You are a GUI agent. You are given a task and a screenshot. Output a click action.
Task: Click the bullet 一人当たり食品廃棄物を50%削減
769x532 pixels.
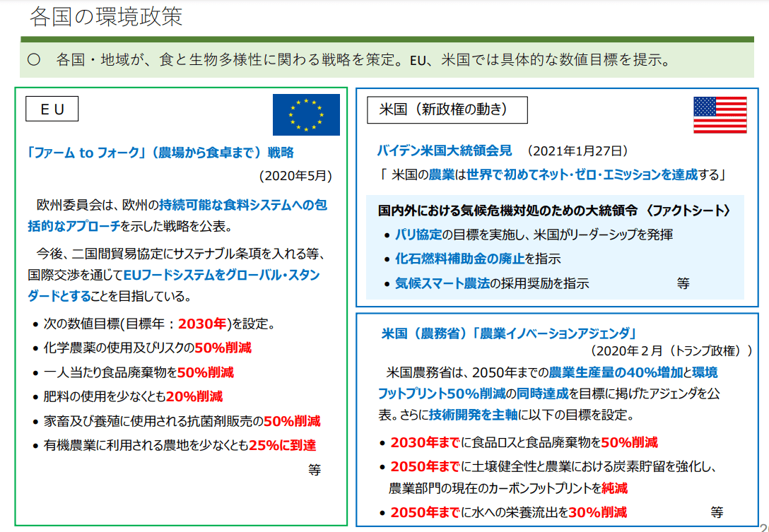pos(134,372)
